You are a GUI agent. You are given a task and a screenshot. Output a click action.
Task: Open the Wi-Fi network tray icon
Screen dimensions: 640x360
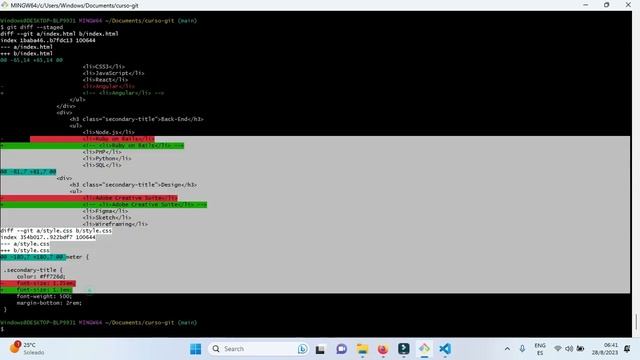pos(558,349)
